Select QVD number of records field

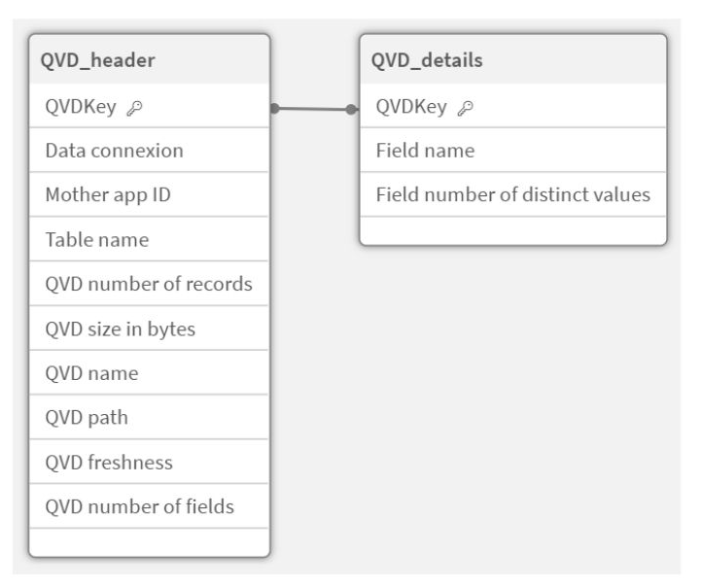click(x=148, y=284)
